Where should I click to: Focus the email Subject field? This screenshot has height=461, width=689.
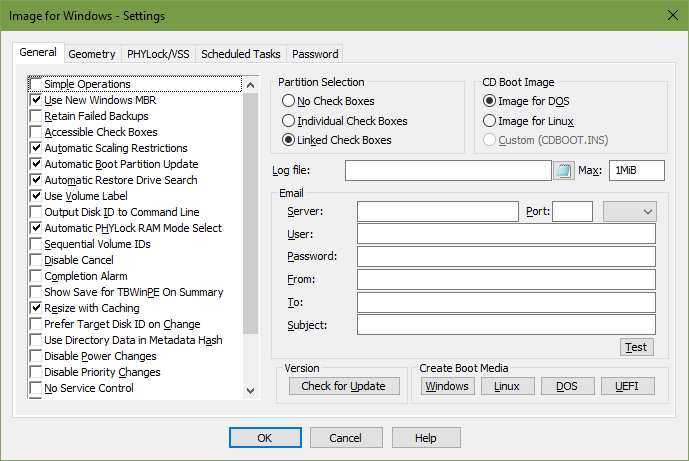click(x=506, y=325)
